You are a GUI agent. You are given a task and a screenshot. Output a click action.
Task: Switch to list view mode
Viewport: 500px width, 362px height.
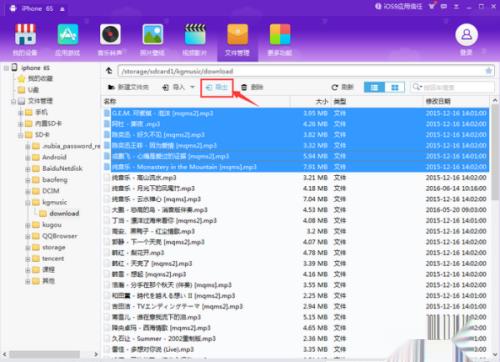(374, 87)
